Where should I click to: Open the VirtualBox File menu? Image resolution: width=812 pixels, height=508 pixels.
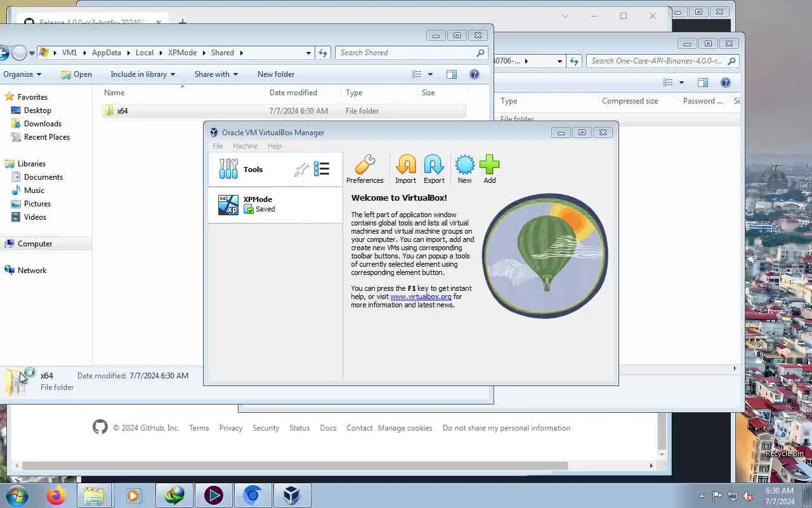(218, 146)
